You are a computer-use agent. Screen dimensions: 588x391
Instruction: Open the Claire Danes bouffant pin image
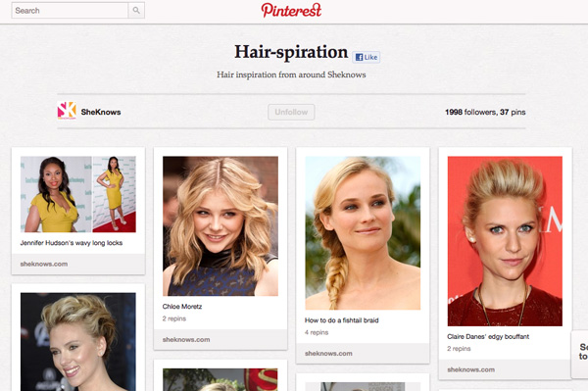coord(505,241)
